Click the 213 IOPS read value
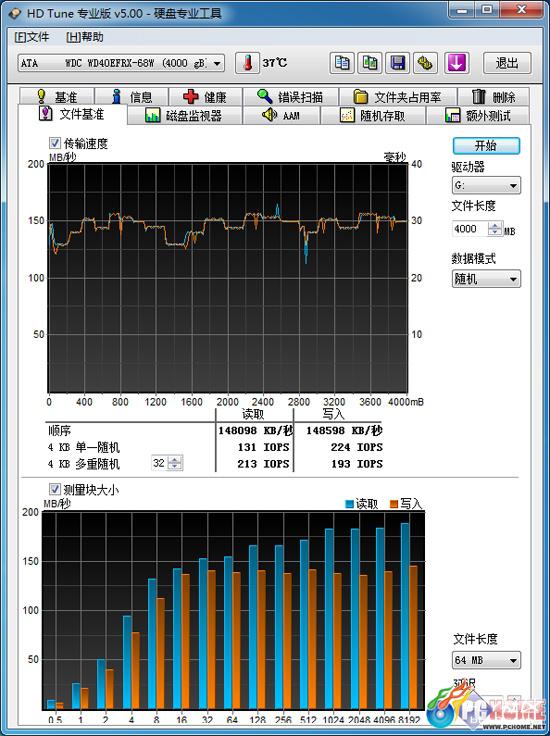 click(x=263, y=464)
